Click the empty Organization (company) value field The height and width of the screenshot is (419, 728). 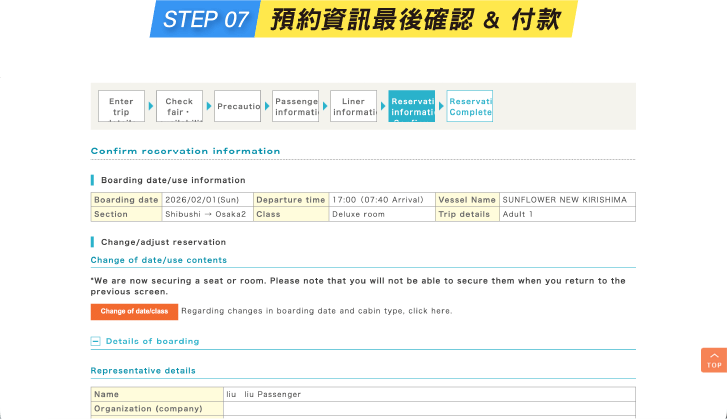coord(428,408)
